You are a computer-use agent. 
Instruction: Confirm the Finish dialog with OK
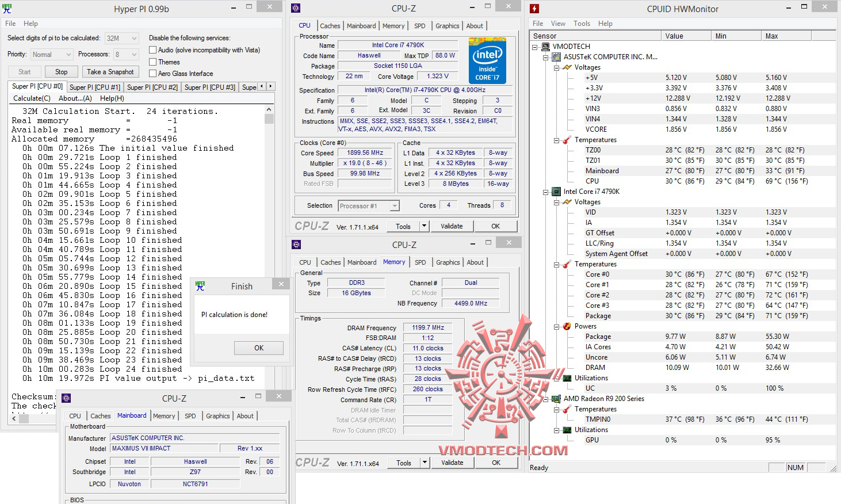point(259,348)
